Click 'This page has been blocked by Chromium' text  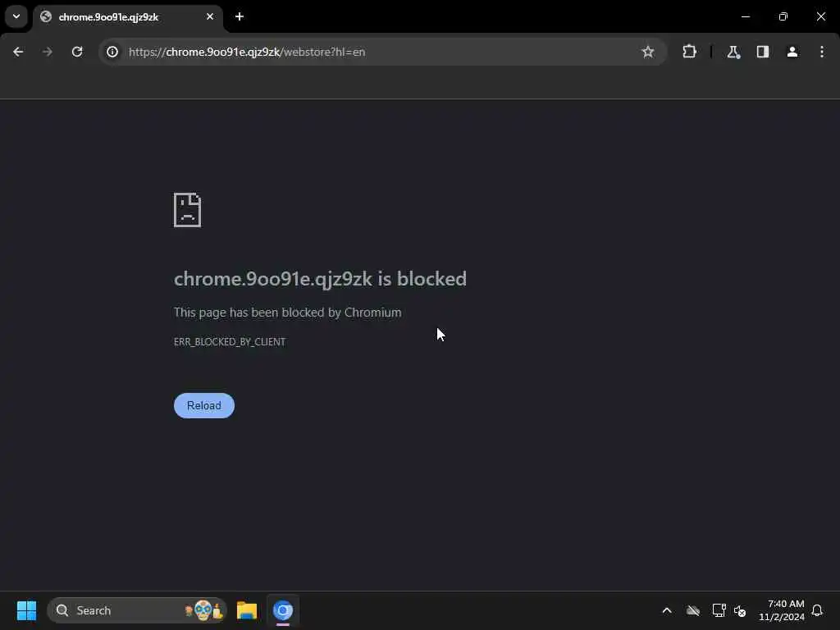[288, 313]
